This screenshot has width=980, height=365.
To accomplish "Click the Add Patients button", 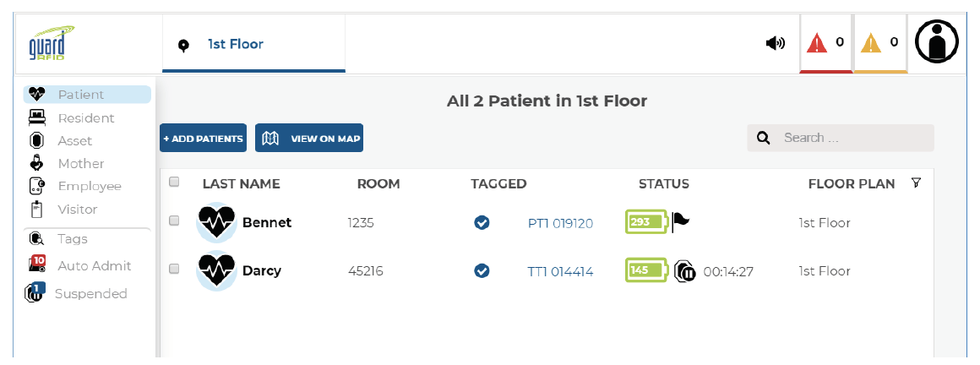I will pyautogui.click(x=203, y=138).
